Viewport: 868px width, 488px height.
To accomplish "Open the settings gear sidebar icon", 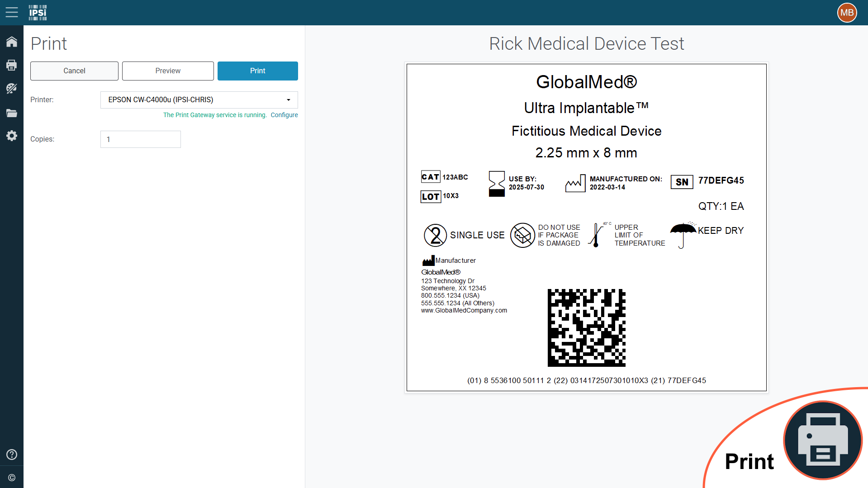I will point(12,136).
